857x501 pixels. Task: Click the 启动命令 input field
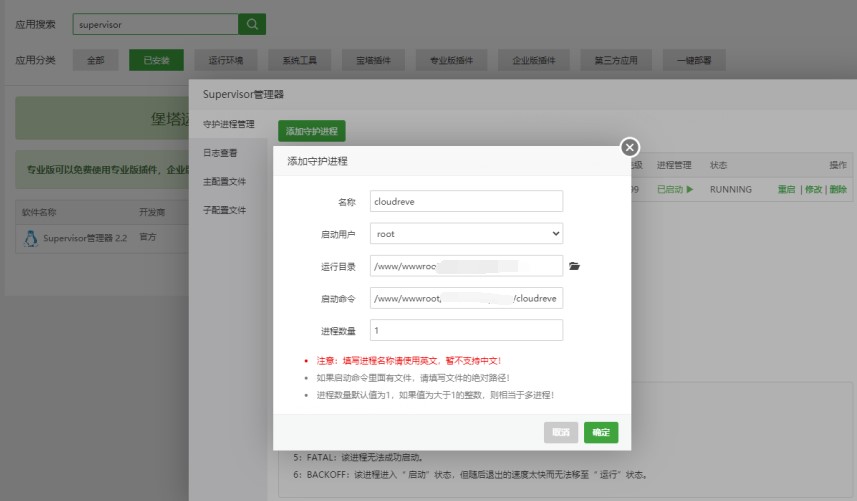[466, 298]
